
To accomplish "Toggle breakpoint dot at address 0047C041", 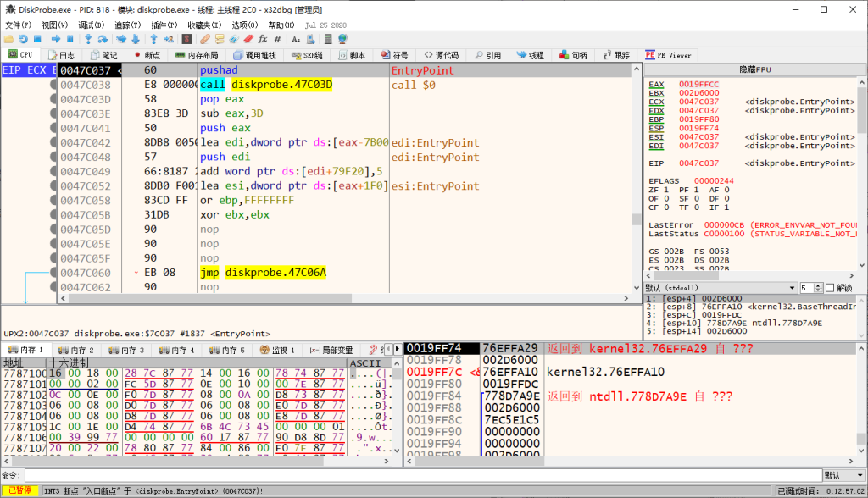I will pos(53,128).
